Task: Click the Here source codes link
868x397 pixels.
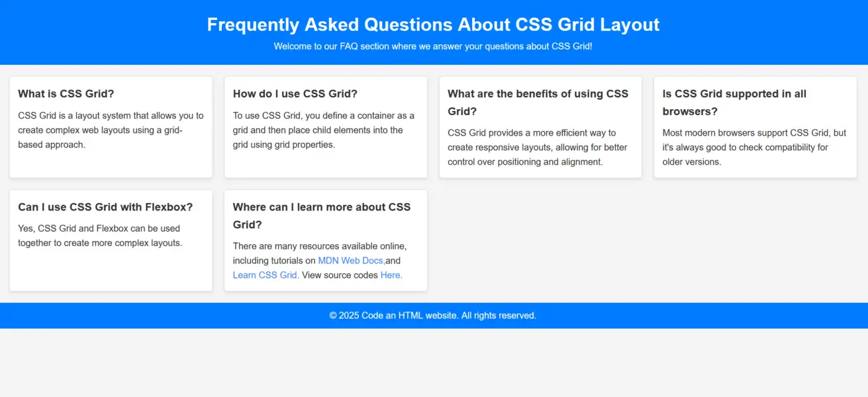Action: click(x=391, y=275)
